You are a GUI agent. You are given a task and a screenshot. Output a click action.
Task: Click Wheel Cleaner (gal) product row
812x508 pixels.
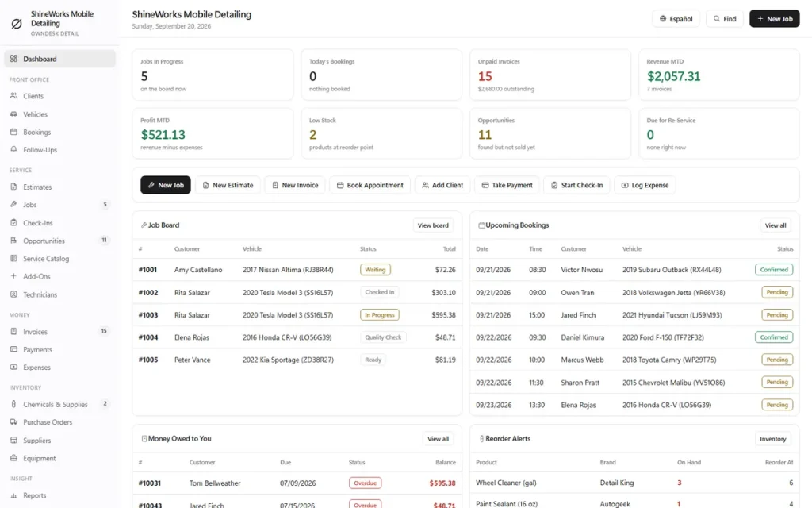tap(634, 483)
